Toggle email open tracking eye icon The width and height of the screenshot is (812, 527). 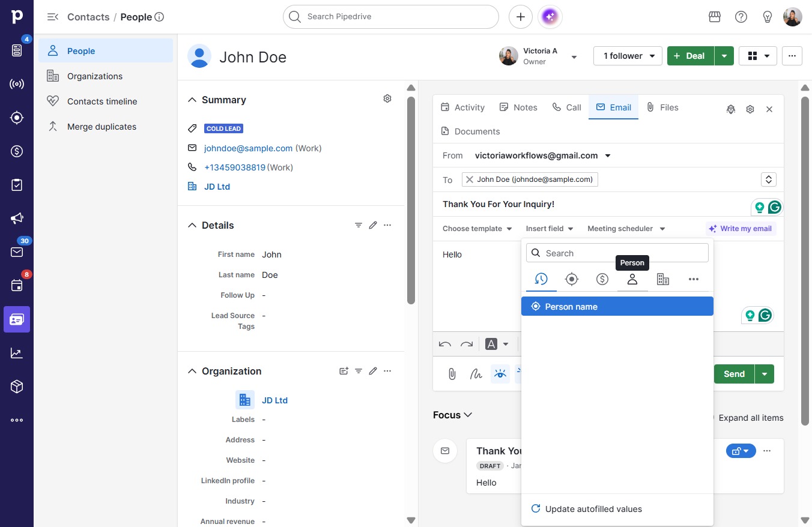click(500, 374)
